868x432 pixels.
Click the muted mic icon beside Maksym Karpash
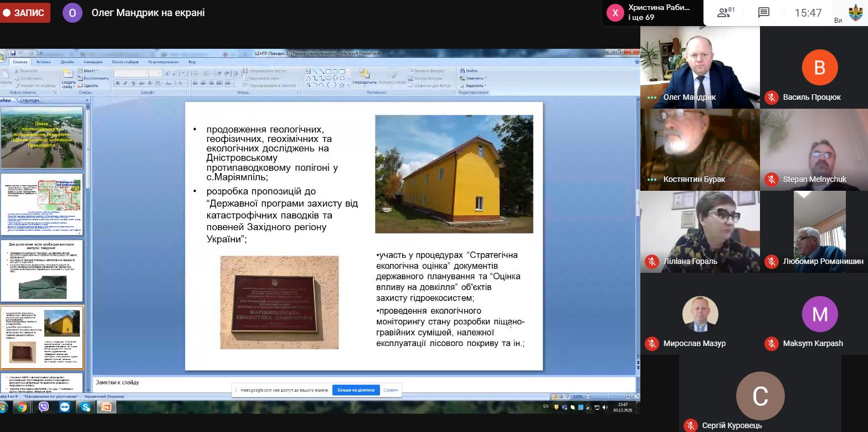coord(771,344)
